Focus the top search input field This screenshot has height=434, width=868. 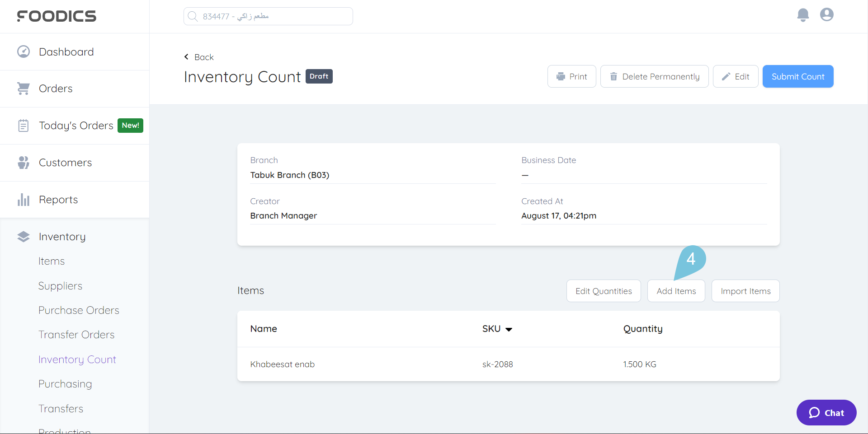click(268, 16)
